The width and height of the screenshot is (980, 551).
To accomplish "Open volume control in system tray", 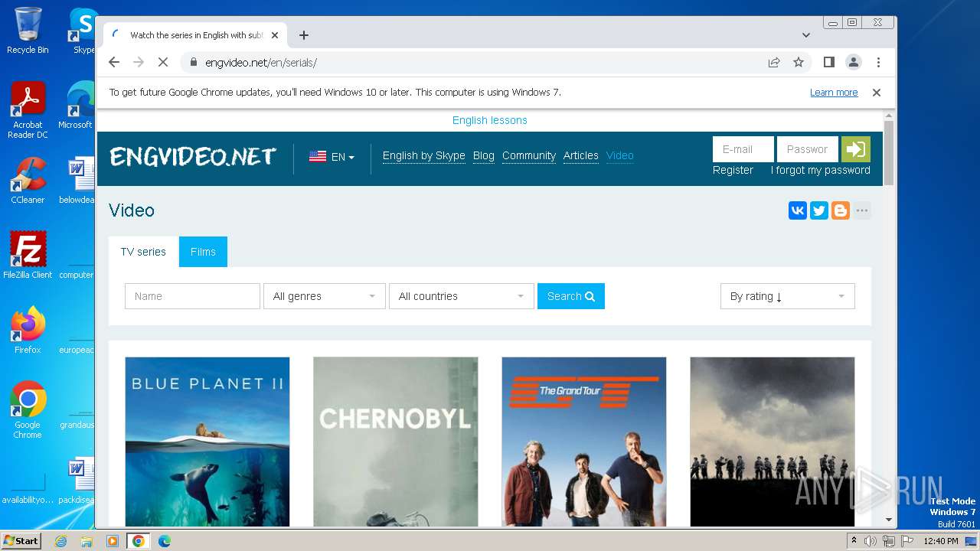I will [x=871, y=541].
